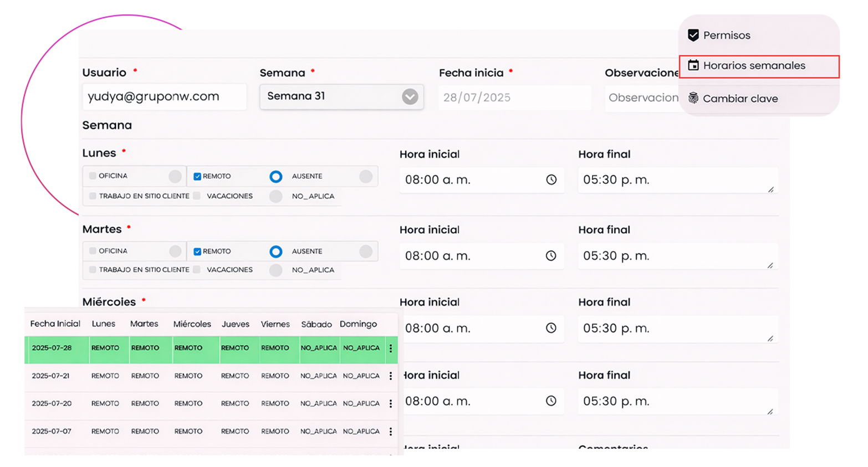Click the Miércoles column header in the table
Screen dimensions: 868x467
click(192, 324)
